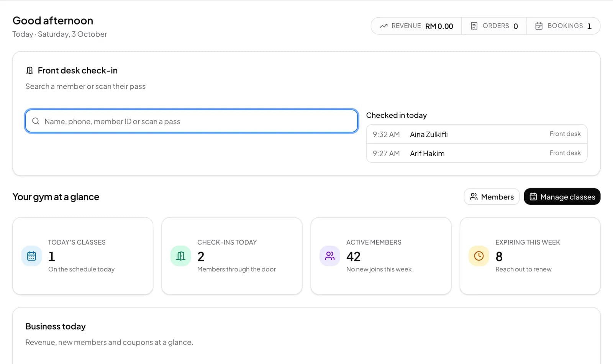
Task: Click the purple people icon for Active Members
Action: [329, 256]
